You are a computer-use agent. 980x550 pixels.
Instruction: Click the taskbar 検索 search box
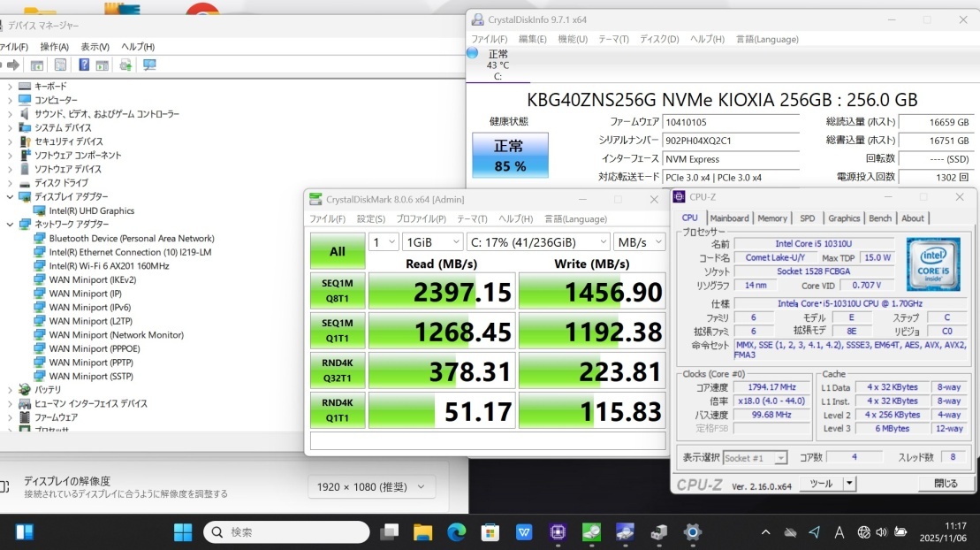coord(286,531)
